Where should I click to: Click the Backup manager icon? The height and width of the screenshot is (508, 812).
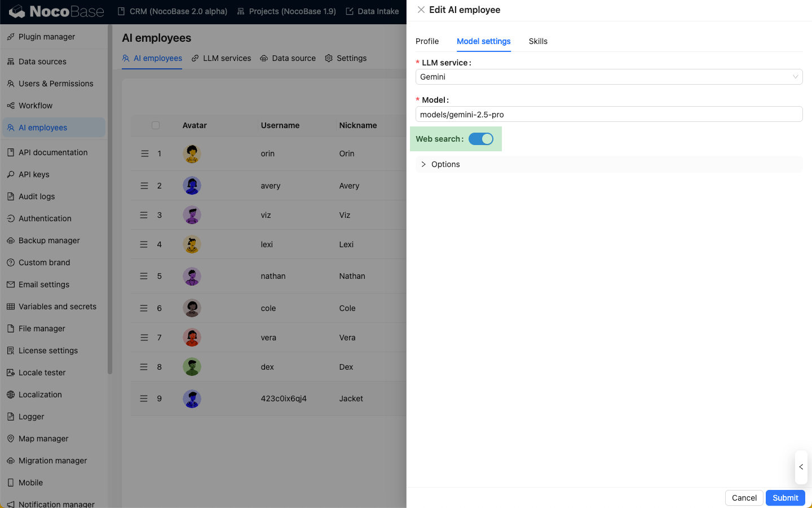tap(11, 240)
